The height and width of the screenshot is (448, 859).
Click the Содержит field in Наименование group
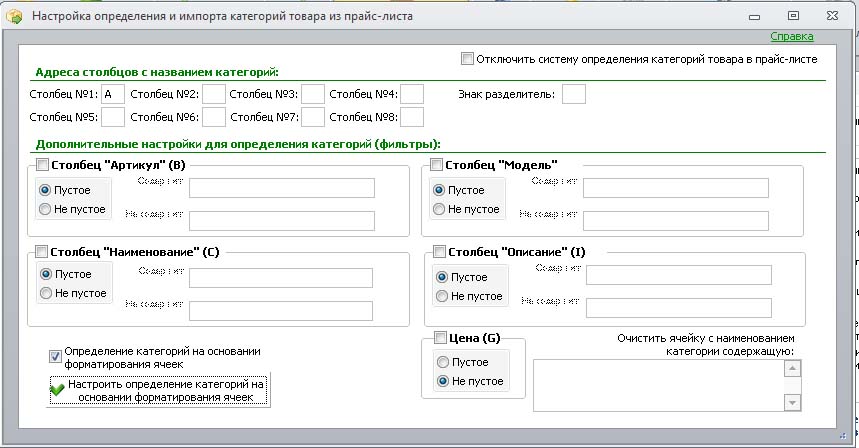pos(280,278)
